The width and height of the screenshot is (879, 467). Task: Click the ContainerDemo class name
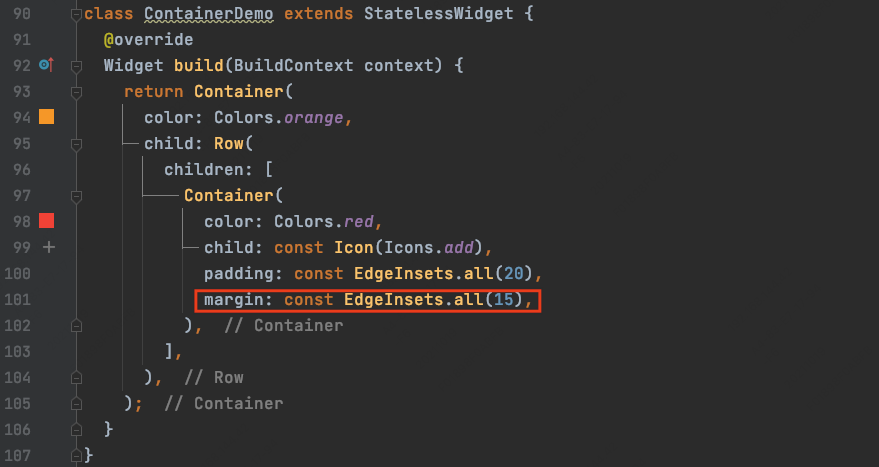coord(209,13)
